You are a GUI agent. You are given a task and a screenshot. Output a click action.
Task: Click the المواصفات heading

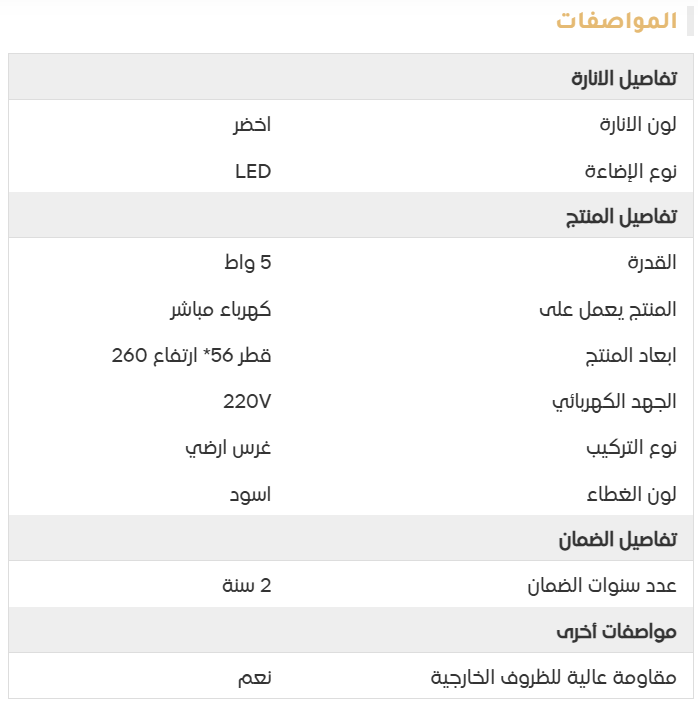(616, 21)
